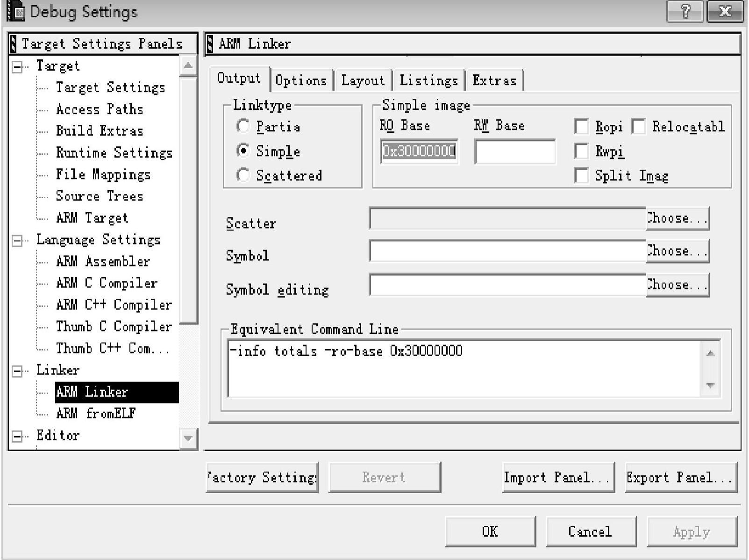Select Build Extras in the tree

[100, 131]
